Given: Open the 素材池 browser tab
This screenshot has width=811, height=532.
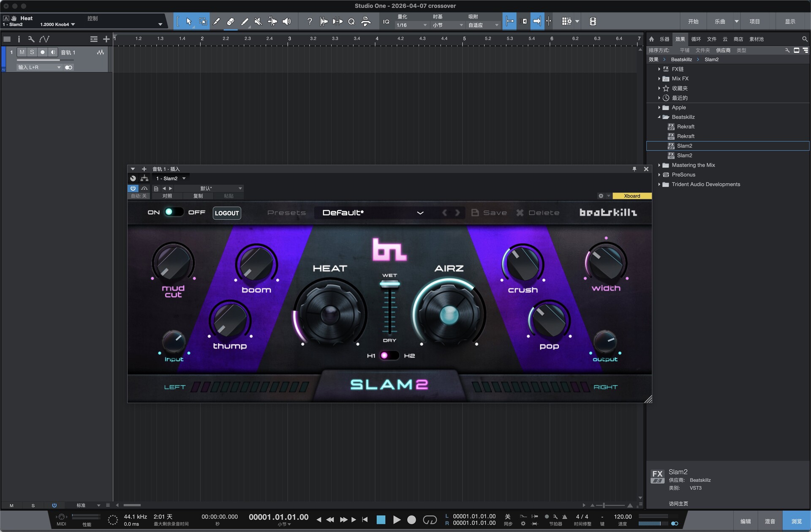Looking at the screenshot, I should [757, 39].
